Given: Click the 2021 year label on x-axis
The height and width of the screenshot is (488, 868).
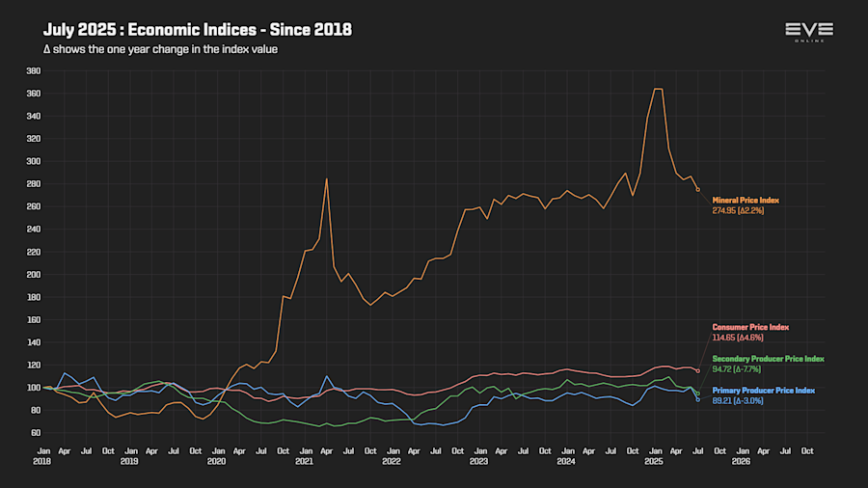Looking at the screenshot, I should coord(303,461).
